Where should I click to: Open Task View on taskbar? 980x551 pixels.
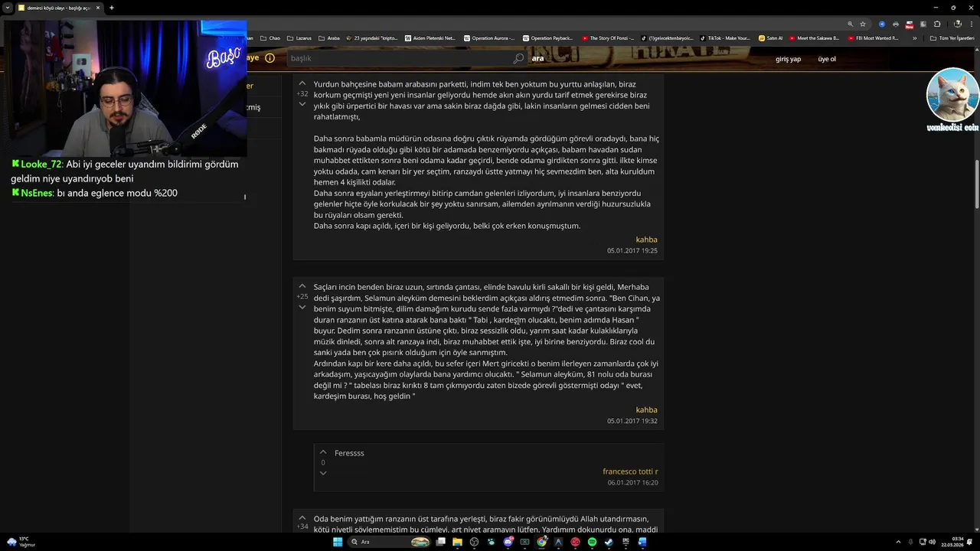[x=440, y=542]
